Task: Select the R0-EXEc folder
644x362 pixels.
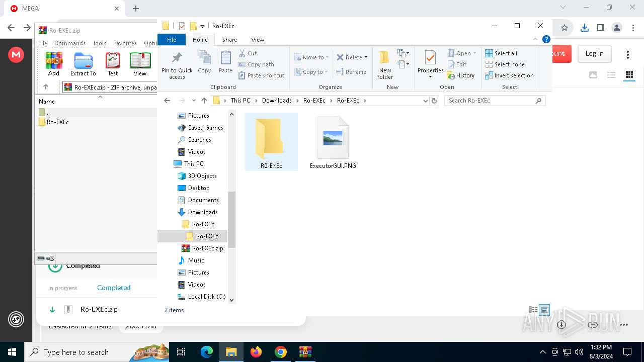Action: pyautogui.click(x=271, y=142)
